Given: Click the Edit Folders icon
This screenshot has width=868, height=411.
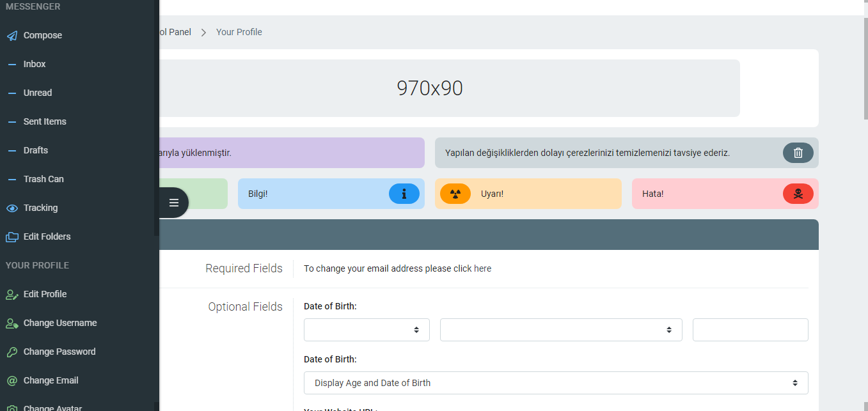Looking at the screenshot, I should (x=12, y=237).
